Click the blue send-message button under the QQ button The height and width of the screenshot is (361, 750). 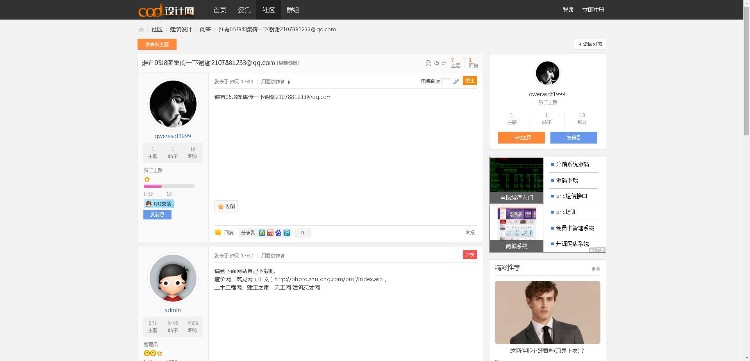click(157, 215)
